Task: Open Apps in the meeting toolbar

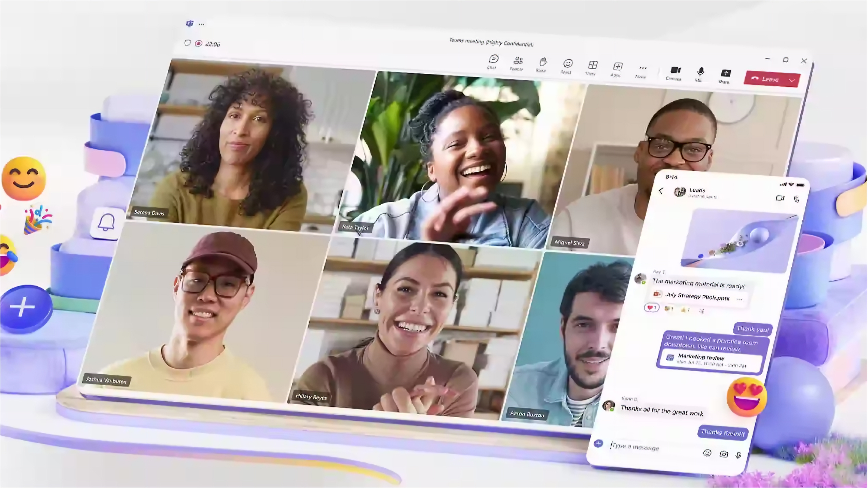Action: 617,69
